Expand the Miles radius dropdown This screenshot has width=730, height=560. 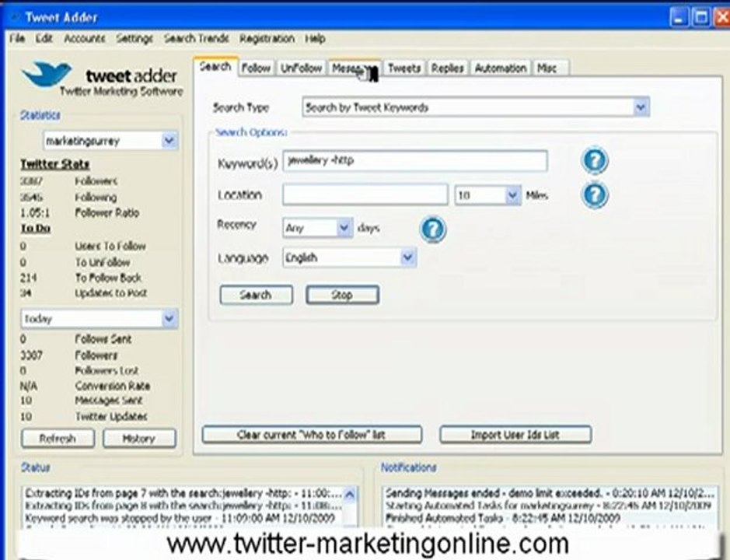tap(512, 194)
